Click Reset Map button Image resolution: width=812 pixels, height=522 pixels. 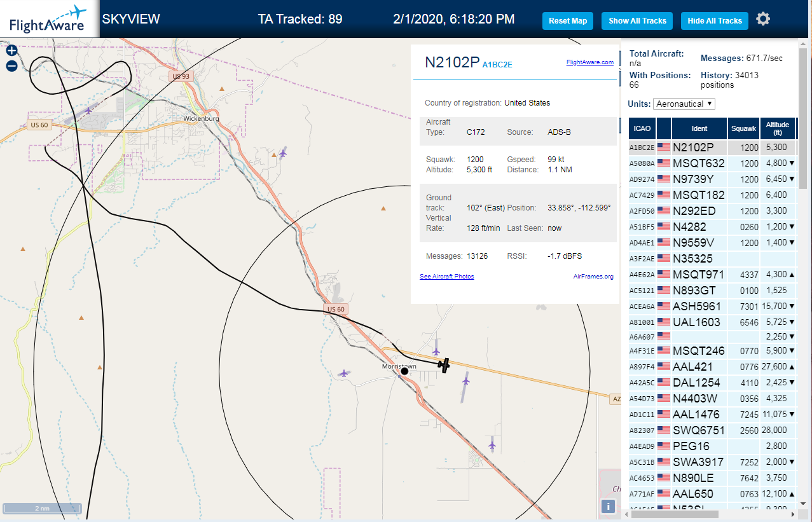coord(568,20)
